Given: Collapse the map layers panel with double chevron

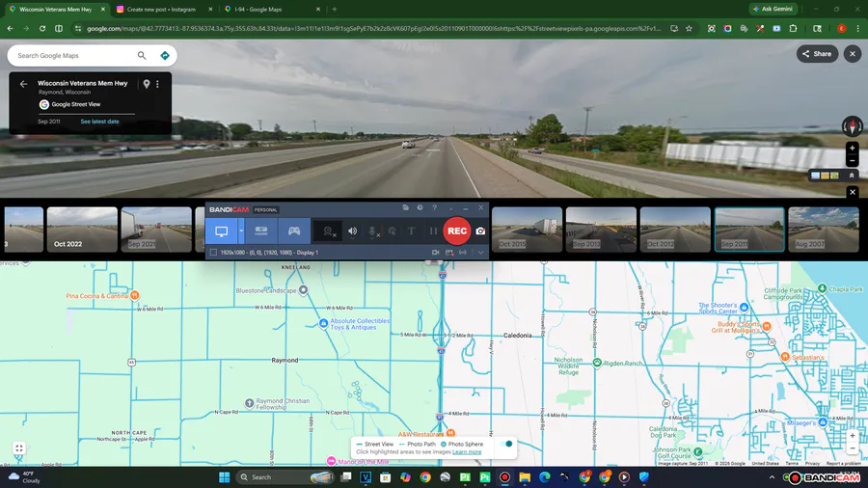Looking at the screenshot, I should pyautogui.click(x=852, y=176).
